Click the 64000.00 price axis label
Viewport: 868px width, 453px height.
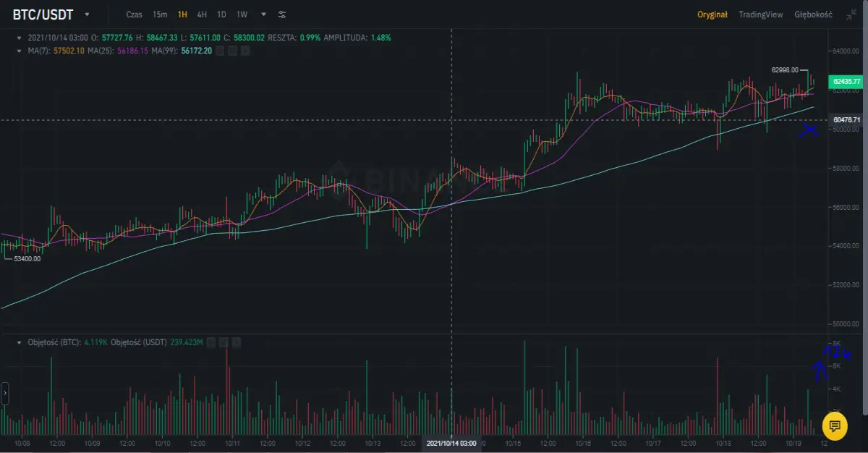pyautogui.click(x=846, y=51)
